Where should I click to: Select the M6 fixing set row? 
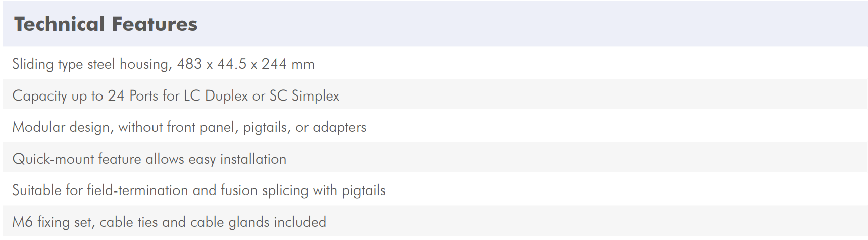tap(435, 221)
